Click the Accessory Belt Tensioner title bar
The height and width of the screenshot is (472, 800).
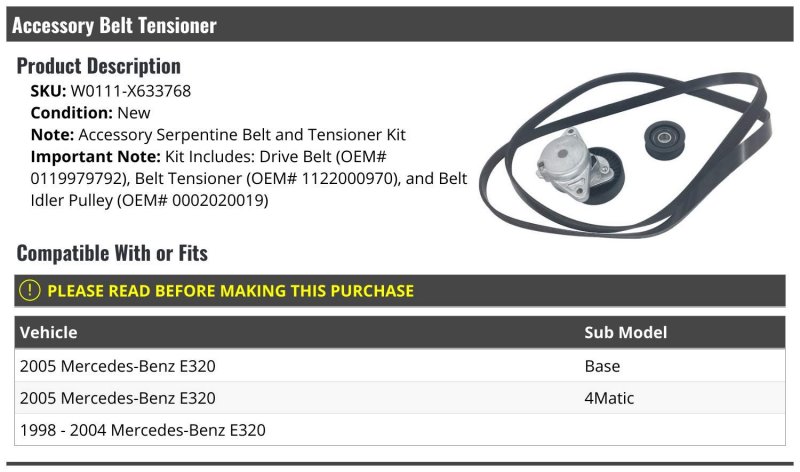coord(400,24)
